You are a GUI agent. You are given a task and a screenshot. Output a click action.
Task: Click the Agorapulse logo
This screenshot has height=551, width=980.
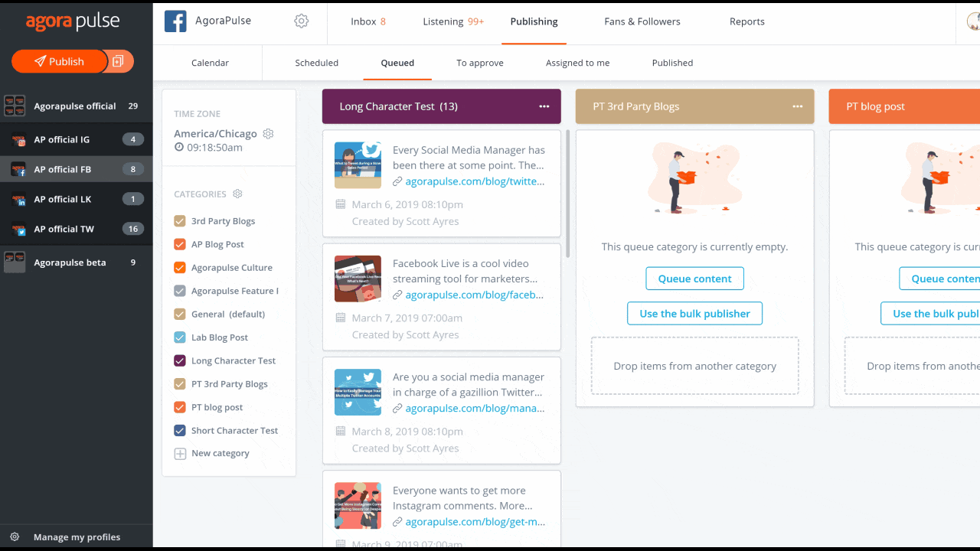(73, 22)
